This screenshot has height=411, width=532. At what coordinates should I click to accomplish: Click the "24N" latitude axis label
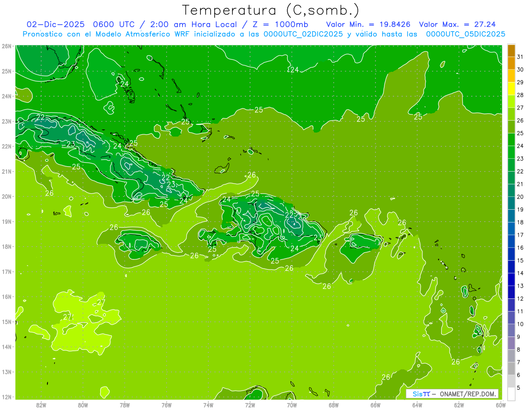click(6, 96)
